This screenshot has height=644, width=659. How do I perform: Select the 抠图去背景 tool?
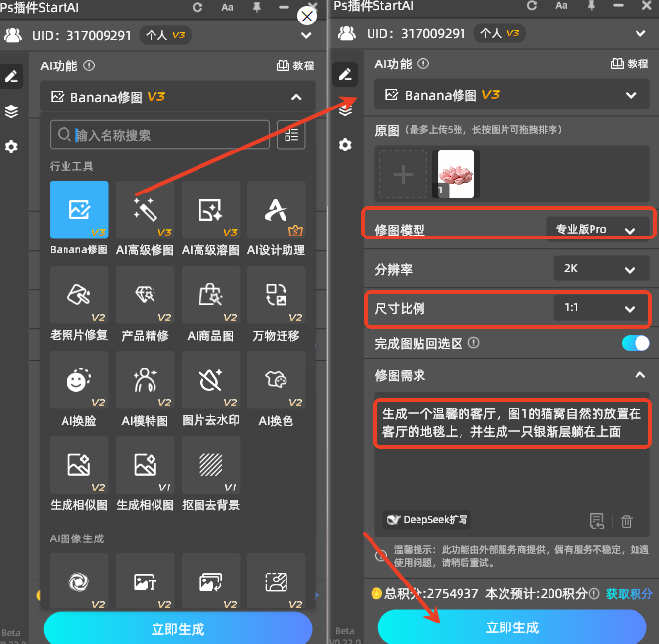click(x=210, y=464)
